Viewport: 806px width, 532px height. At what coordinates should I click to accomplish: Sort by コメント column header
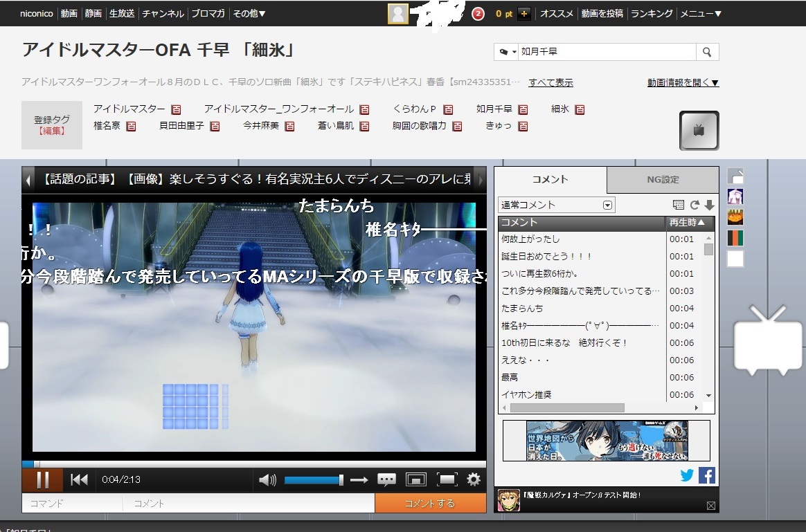click(582, 222)
